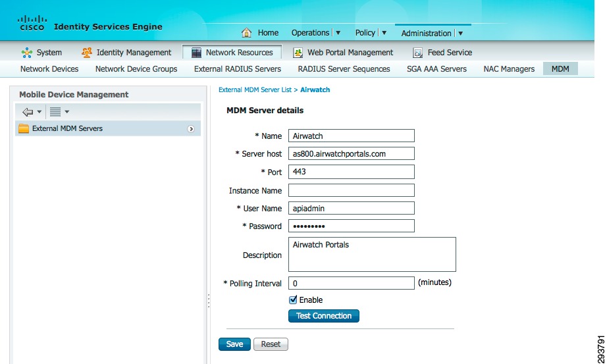The image size is (605, 364).
Task: Click the Test Connection button
Action: coord(324,316)
